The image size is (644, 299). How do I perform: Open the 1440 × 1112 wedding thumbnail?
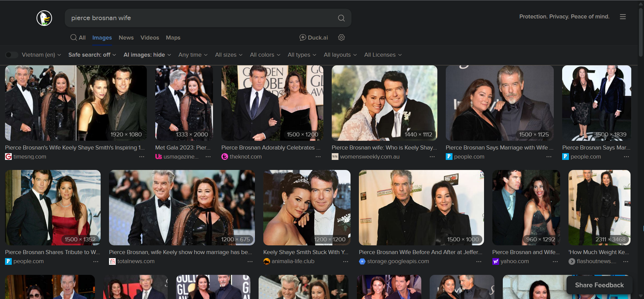[384, 103]
